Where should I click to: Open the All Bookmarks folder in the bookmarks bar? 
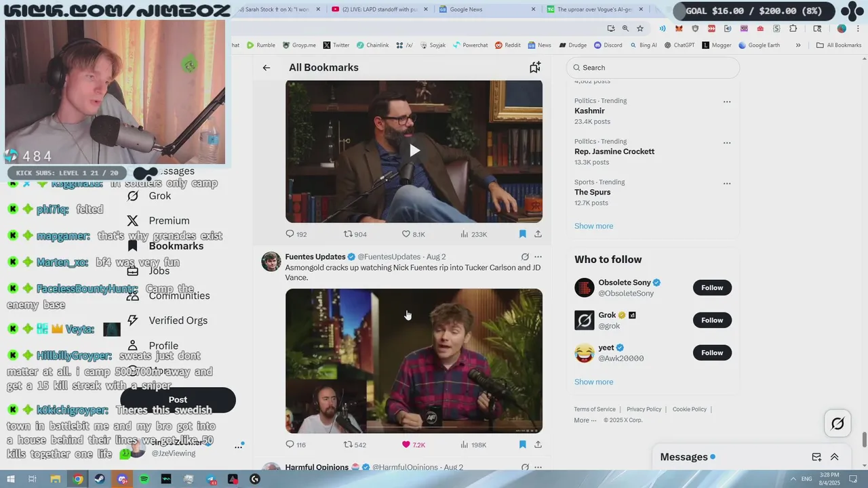[x=838, y=45]
